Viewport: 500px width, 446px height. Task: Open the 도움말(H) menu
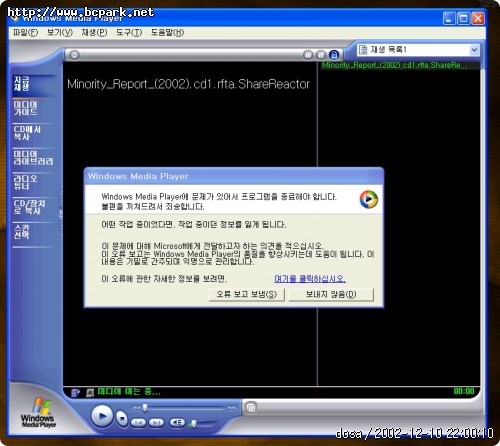(167, 32)
